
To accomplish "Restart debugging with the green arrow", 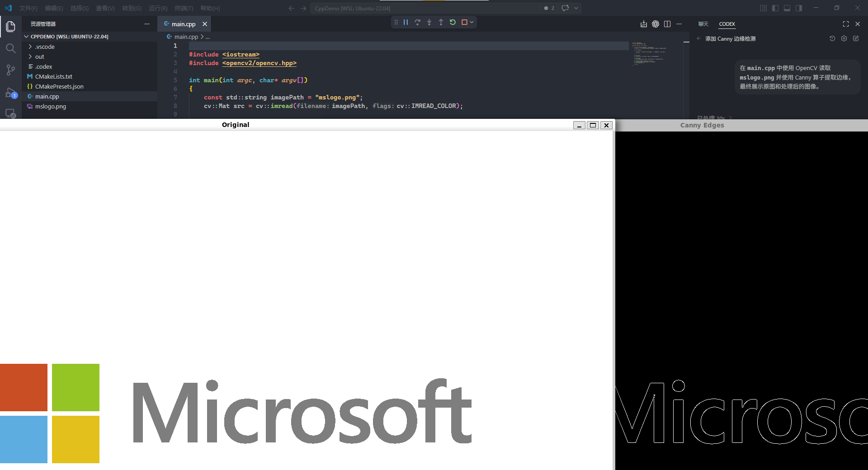I will pos(453,22).
